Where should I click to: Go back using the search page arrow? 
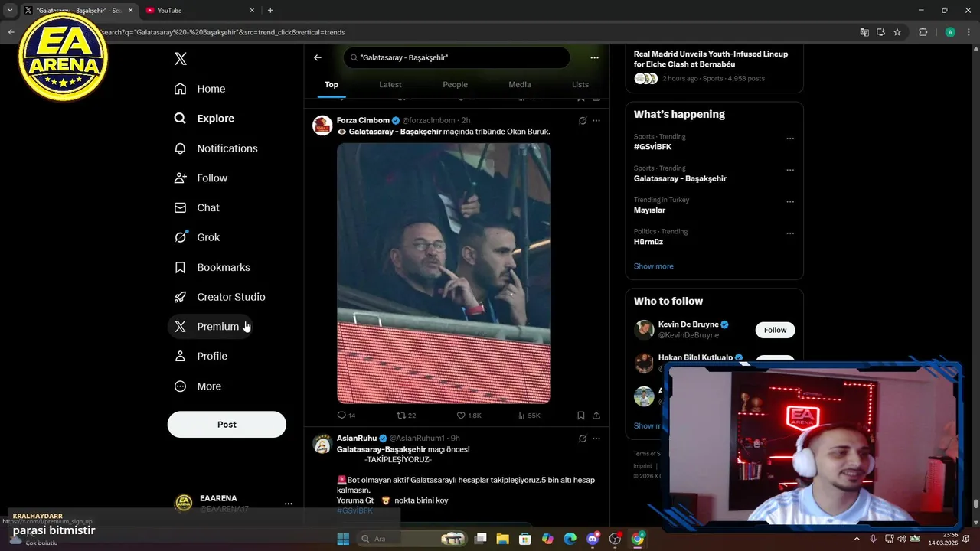click(x=317, y=57)
